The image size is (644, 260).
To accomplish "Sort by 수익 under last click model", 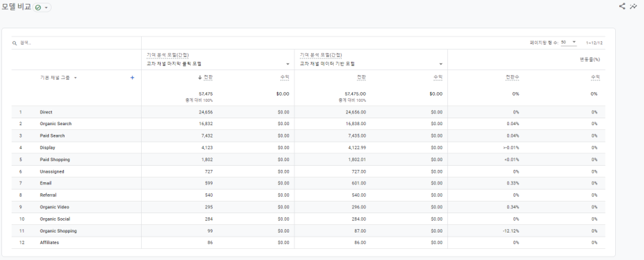I will [x=285, y=77].
